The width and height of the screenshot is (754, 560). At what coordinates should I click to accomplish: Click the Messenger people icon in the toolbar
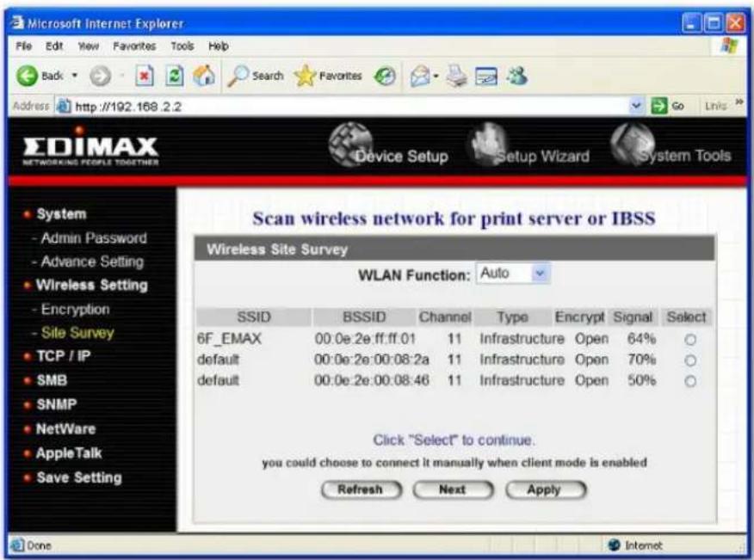(517, 76)
